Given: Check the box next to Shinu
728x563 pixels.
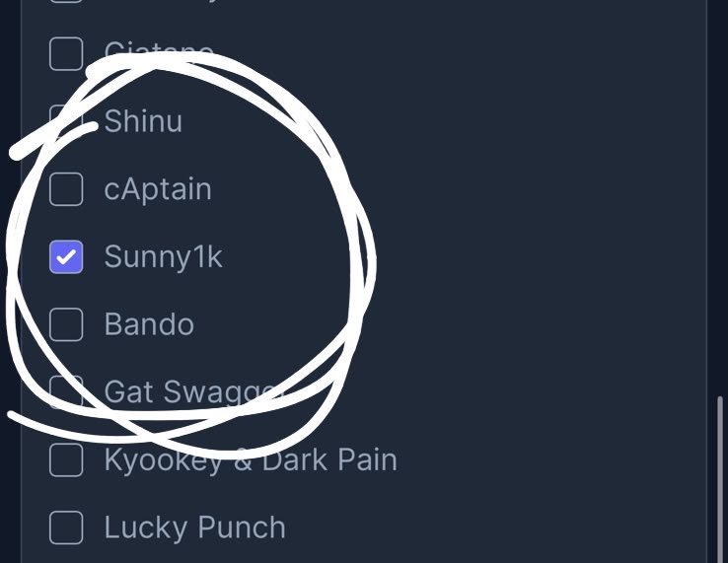Looking at the screenshot, I should click(66, 121).
